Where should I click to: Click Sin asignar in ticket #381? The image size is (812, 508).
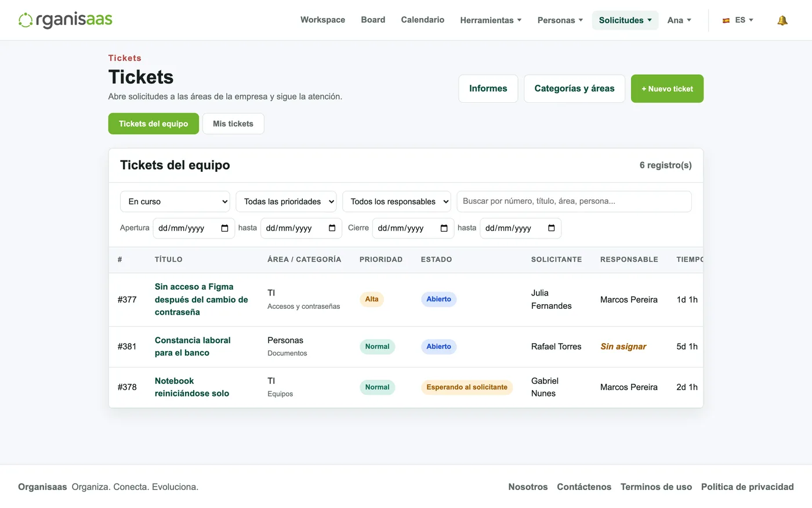pos(623,347)
